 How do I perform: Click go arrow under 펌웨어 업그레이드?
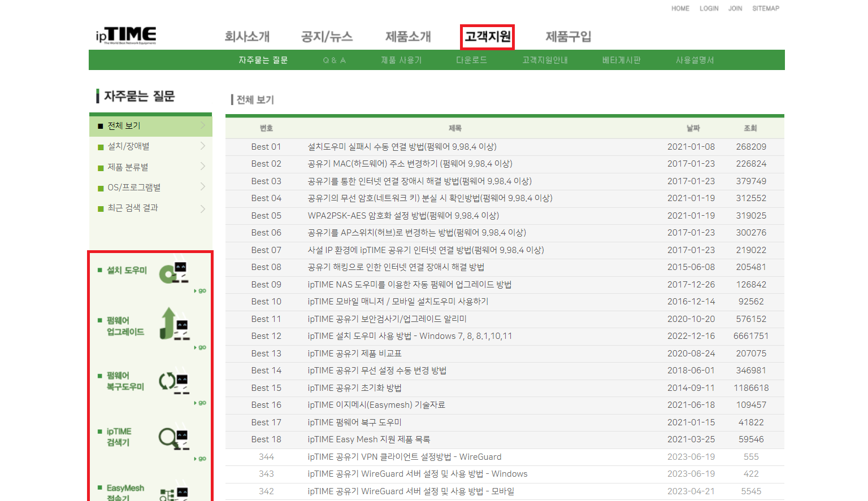200,347
